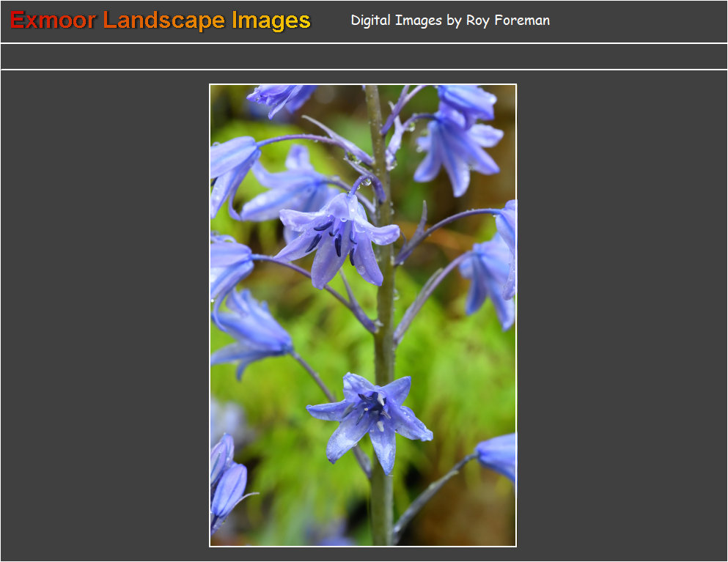Screen dimensions: 728x562
Task: Click the orange word "Landscape" in the heading
Action: pos(165,21)
